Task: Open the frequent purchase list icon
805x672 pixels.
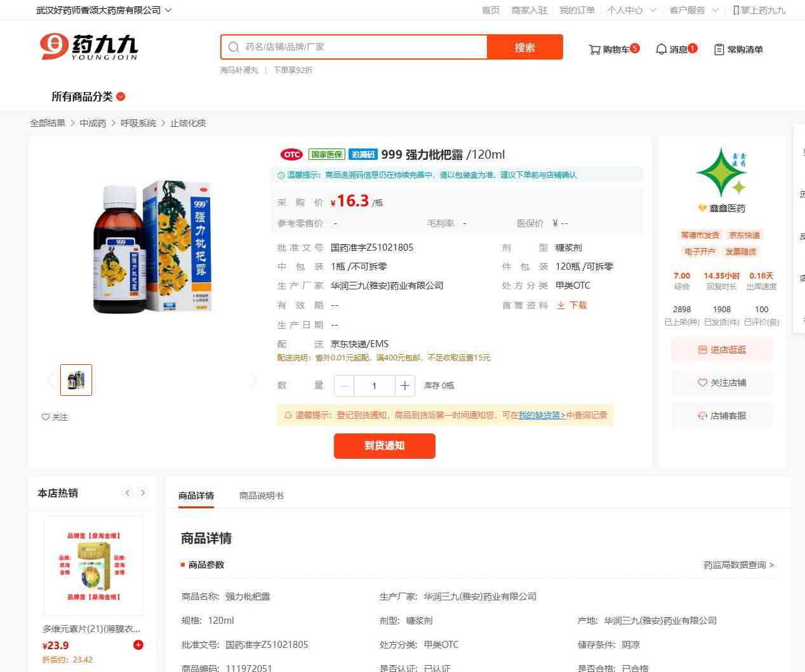Action: (719, 49)
